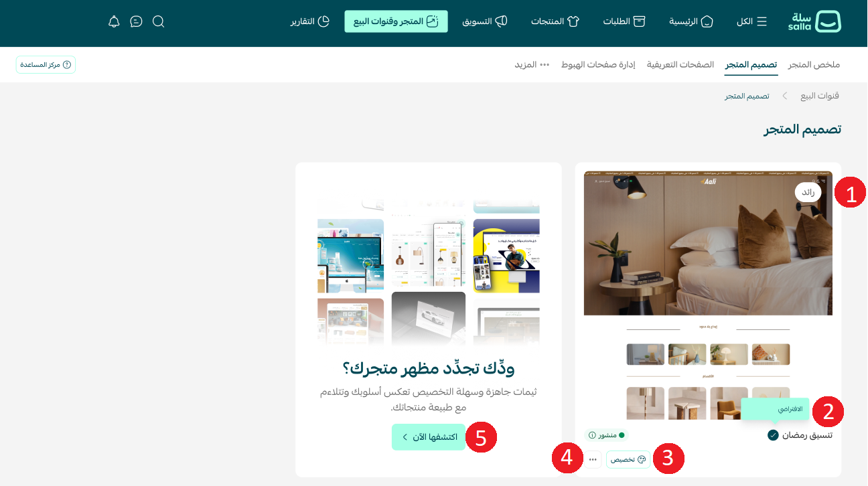Image resolution: width=868 pixels, height=486 pixels.
Task: Open the notifications bell icon
Action: (114, 21)
